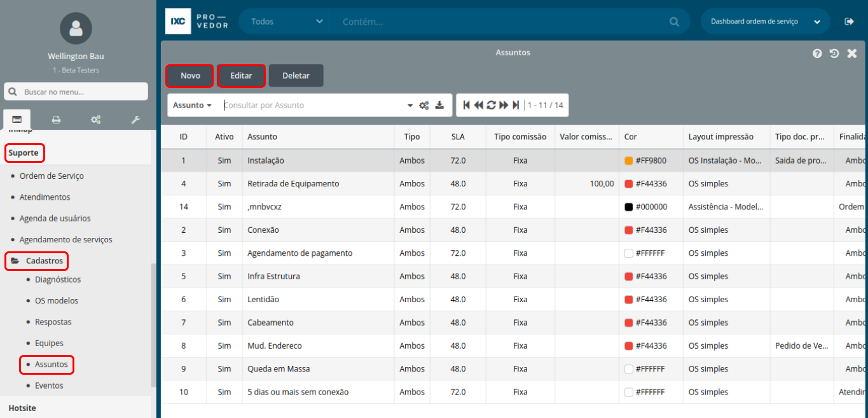Click the 100,00 commission value cell
868x418 pixels.
coord(587,184)
